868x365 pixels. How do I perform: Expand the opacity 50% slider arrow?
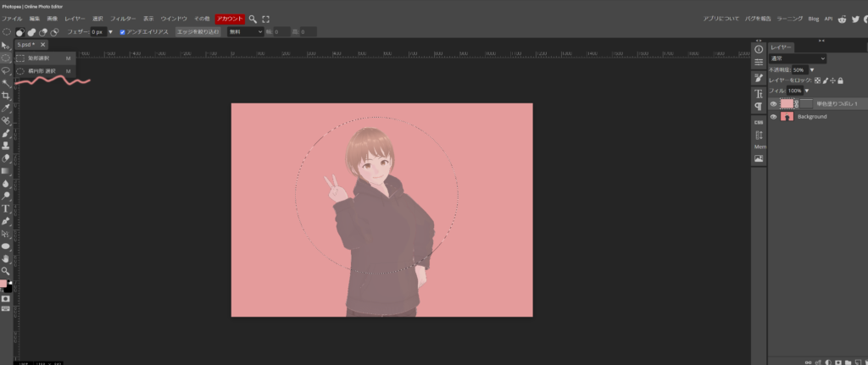point(812,69)
